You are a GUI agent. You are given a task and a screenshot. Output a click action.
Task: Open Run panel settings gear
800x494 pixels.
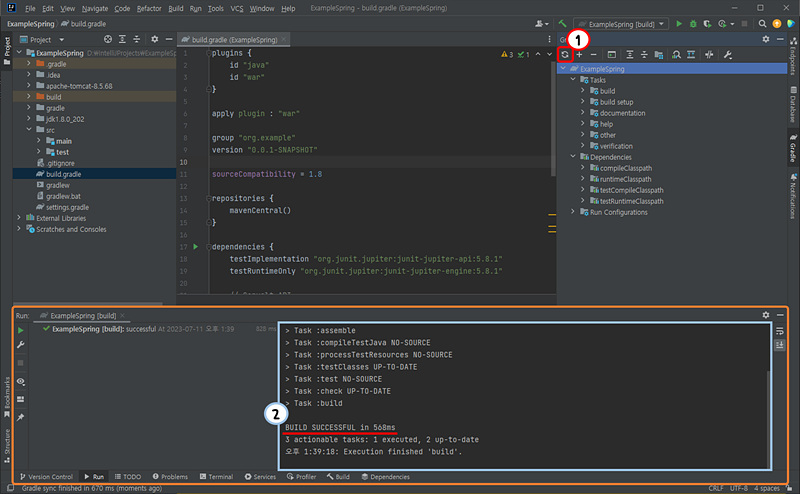pos(766,315)
